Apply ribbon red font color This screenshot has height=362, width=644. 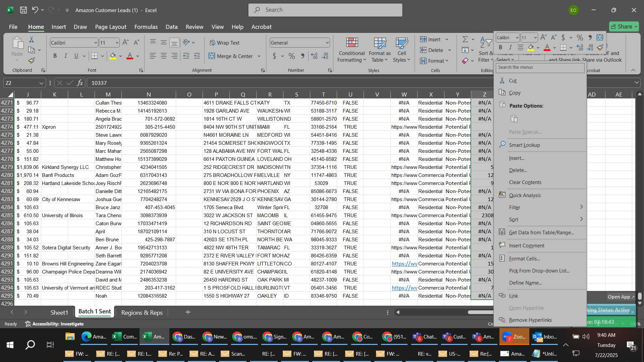pos(130,56)
